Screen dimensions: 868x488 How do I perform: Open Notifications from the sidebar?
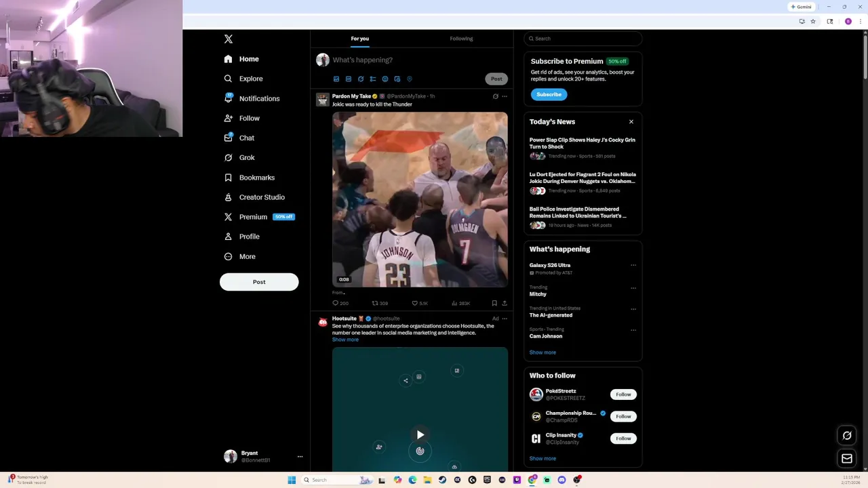pos(252,98)
